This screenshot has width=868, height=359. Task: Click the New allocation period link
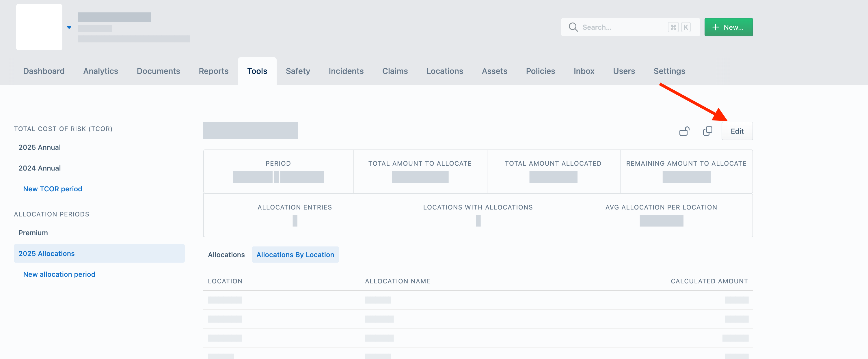click(x=59, y=274)
